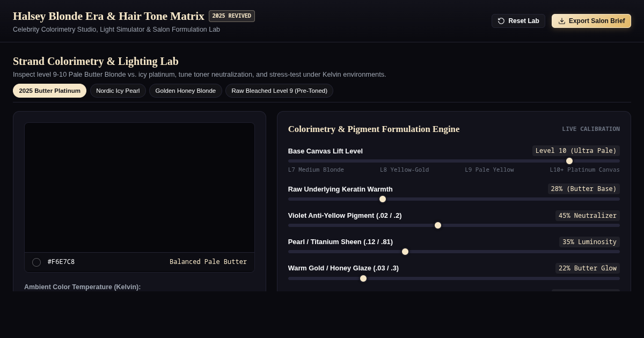Click the Balanced Pale Butter label

pos(208,262)
